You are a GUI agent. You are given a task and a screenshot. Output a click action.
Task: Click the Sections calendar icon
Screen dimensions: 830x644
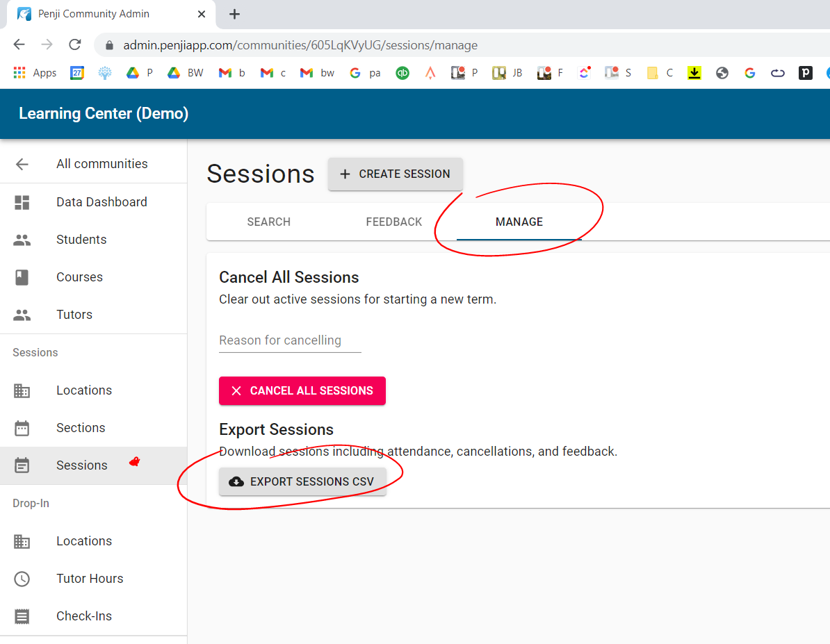pyautogui.click(x=22, y=428)
